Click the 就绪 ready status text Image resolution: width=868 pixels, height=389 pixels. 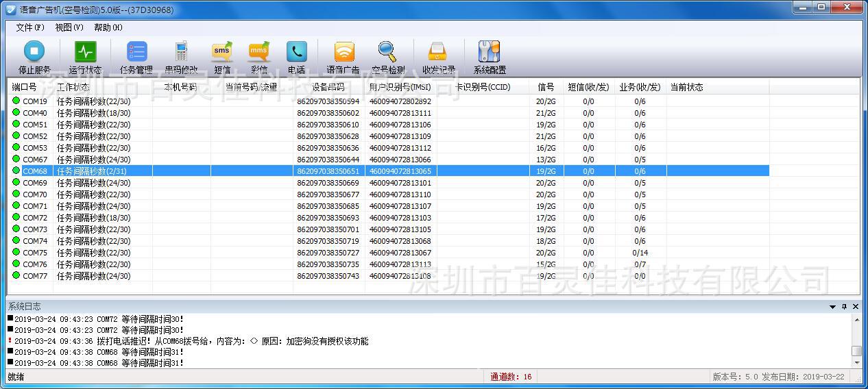pyautogui.click(x=15, y=377)
